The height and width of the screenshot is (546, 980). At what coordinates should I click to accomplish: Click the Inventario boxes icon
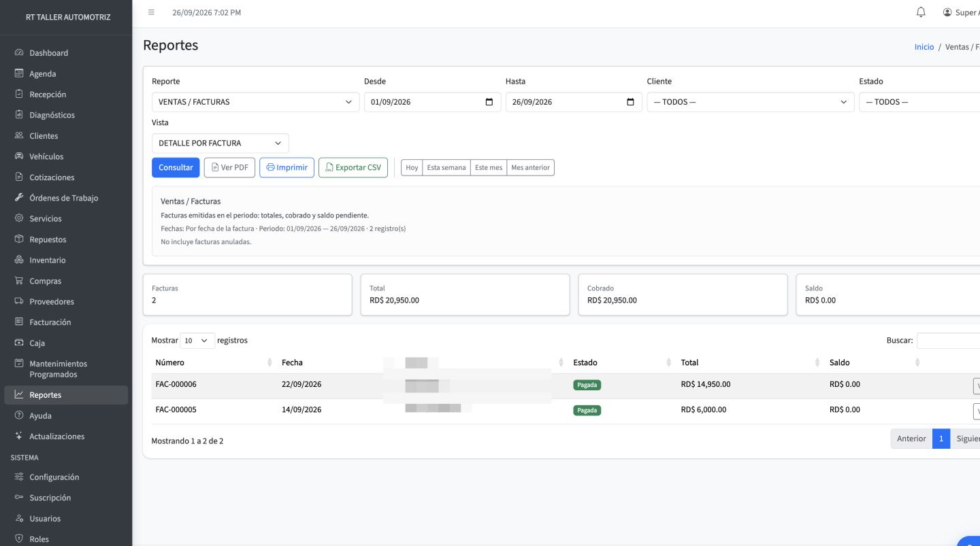tap(19, 260)
